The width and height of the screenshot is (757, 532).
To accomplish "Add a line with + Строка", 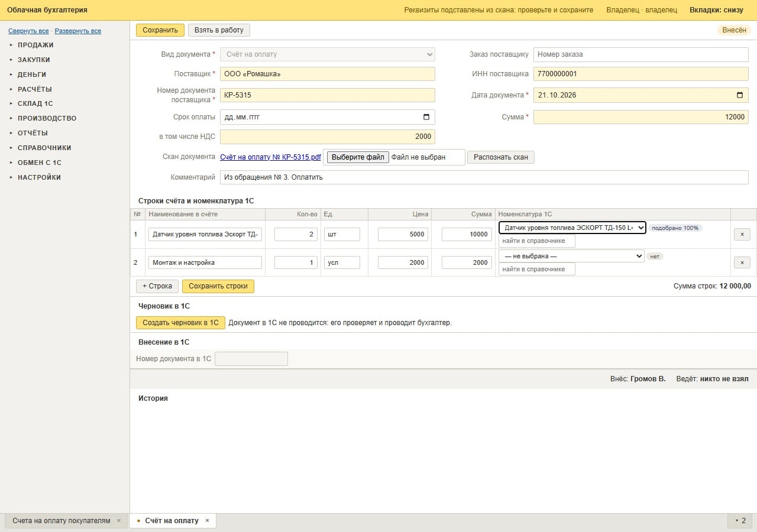I will 157,286.
